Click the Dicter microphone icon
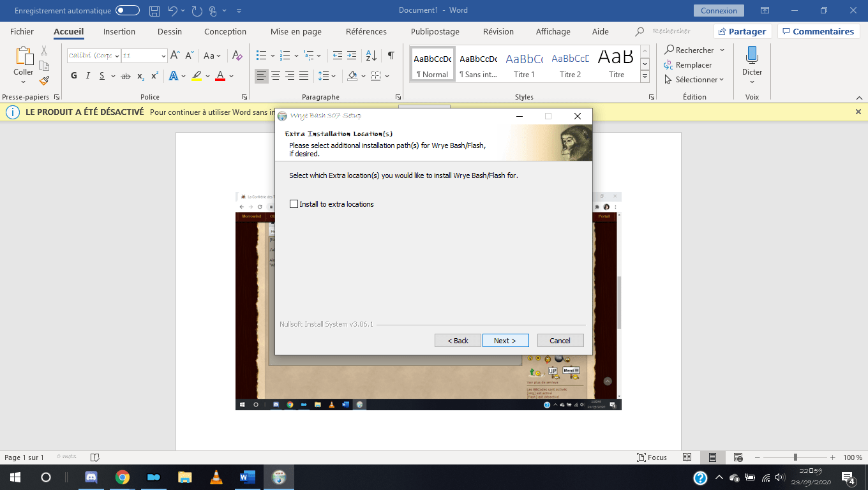 click(752, 56)
